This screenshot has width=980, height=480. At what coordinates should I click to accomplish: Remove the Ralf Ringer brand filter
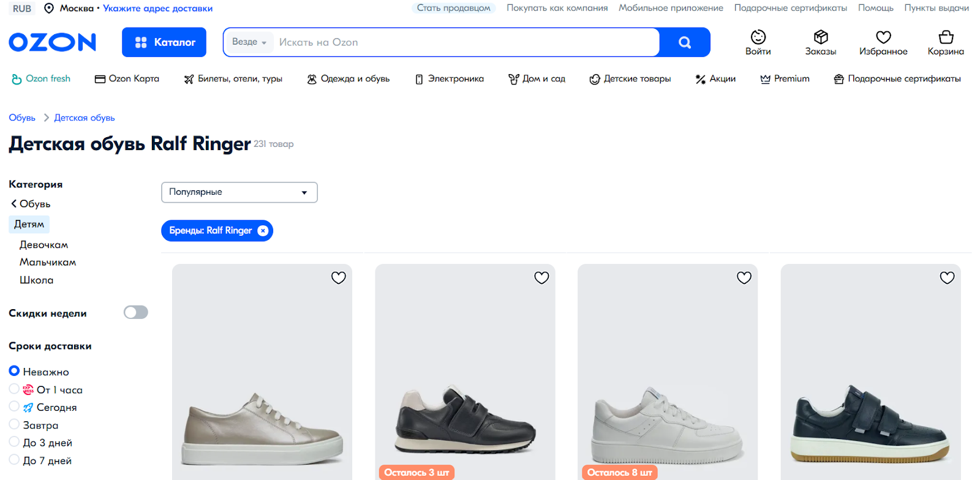click(263, 231)
